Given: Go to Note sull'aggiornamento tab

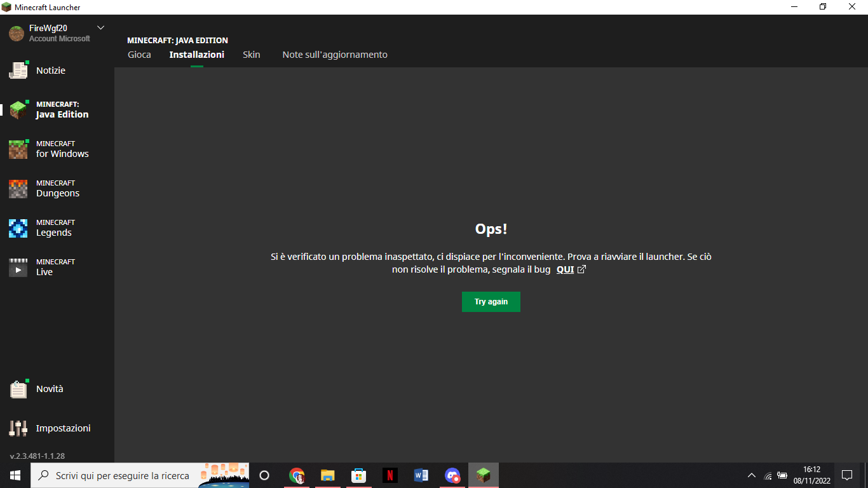Looking at the screenshot, I should (x=335, y=55).
